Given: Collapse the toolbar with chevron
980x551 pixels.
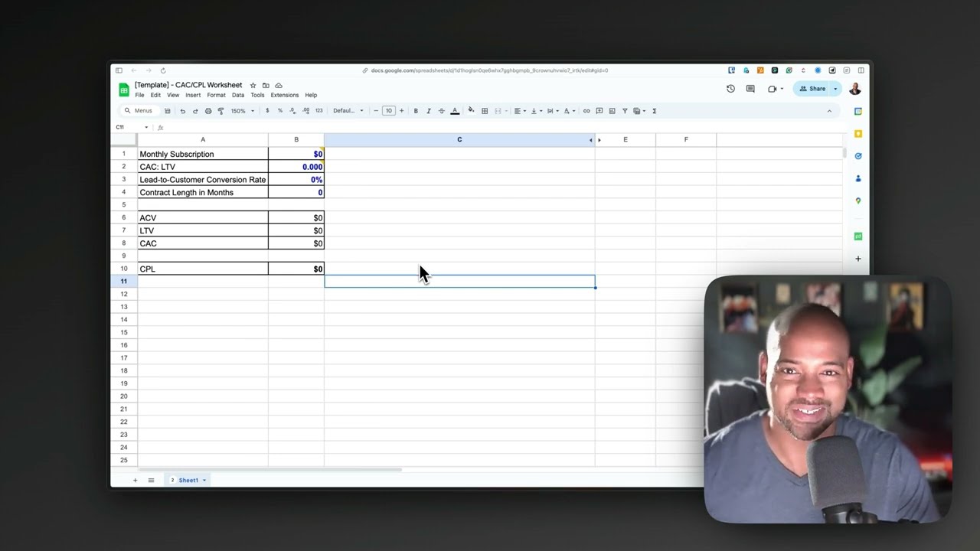Looking at the screenshot, I should (x=829, y=111).
